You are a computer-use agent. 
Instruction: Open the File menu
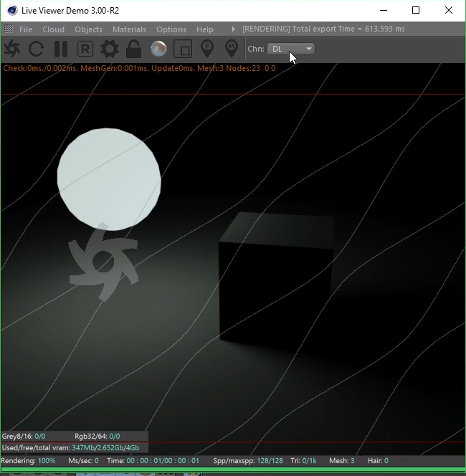click(x=26, y=29)
